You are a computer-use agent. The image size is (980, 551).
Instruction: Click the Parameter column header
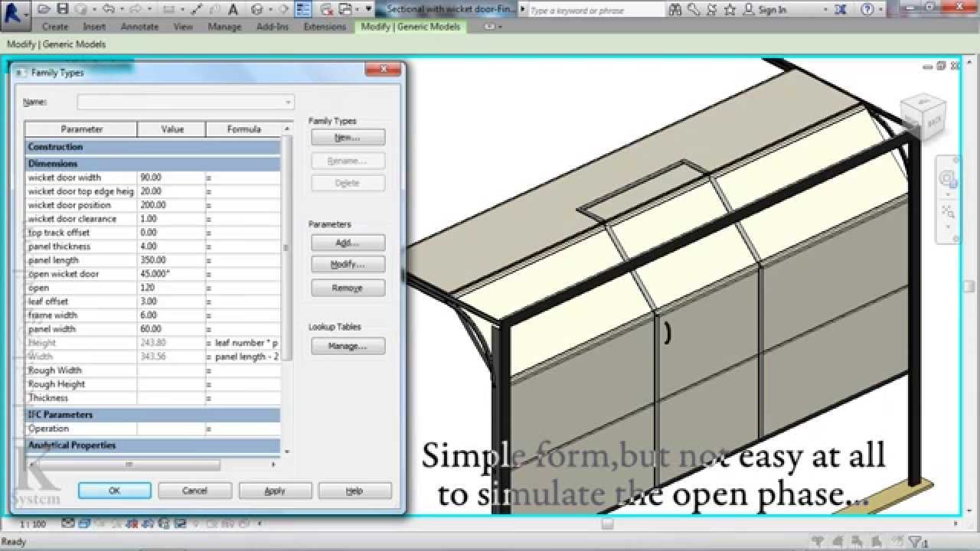coord(81,129)
